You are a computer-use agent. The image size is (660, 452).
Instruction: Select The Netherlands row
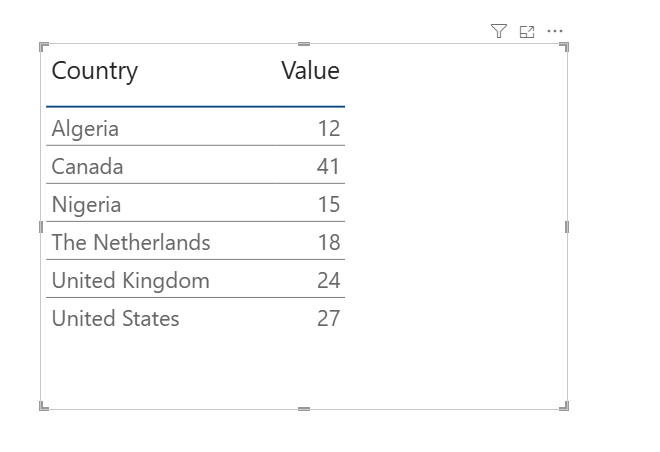tap(131, 242)
